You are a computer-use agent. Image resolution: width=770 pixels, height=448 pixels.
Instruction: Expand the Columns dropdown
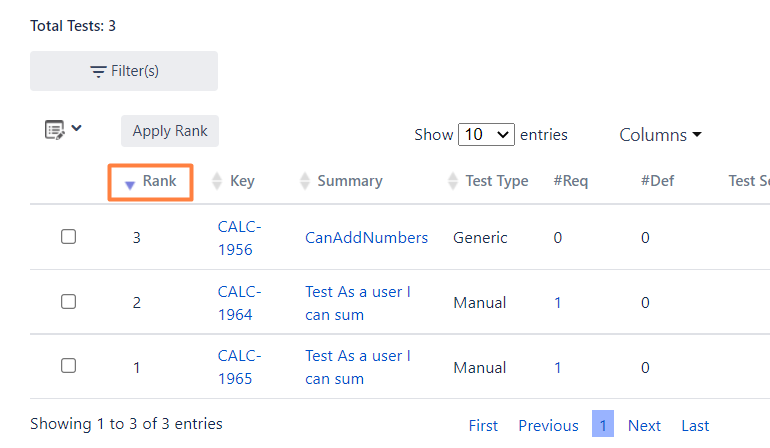660,135
